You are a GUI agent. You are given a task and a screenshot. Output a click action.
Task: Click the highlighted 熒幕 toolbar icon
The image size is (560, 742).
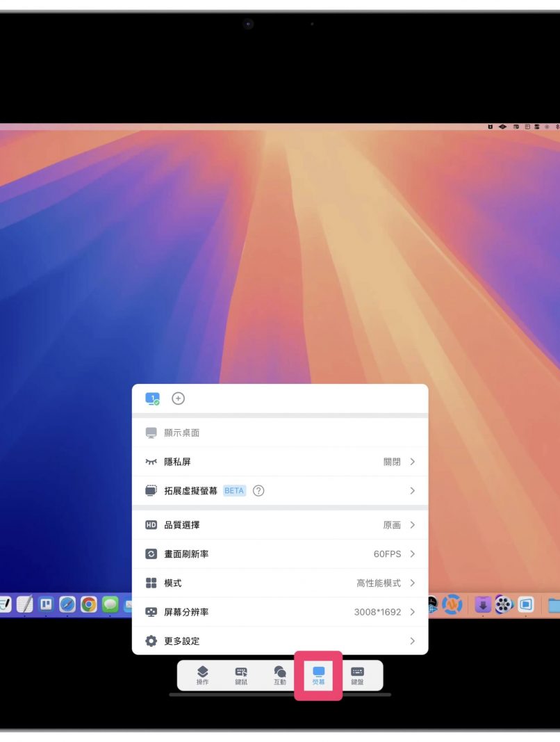[318, 675]
